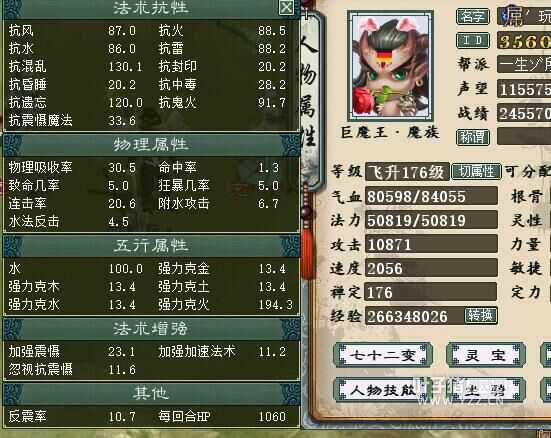The width and height of the screenshot is (551, 438).
Task: Open the 七十二变 panel
Action: point(383,355)
